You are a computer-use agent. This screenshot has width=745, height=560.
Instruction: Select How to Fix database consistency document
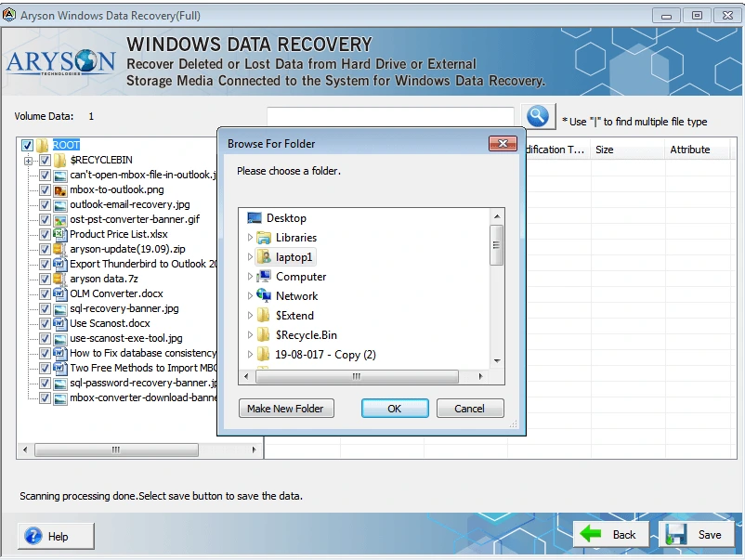(x=143, y=353)
